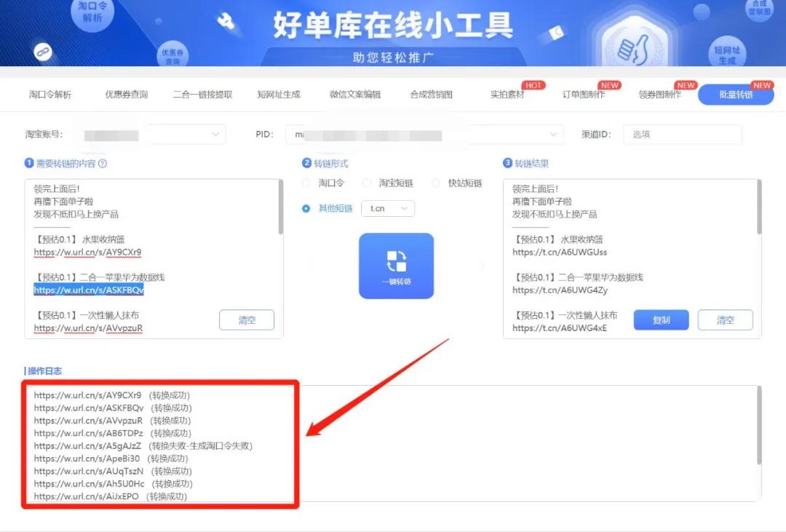Click the 短网址生成 bubble in banner
This screenshot has width=786, height=532.
coord(727,54)
